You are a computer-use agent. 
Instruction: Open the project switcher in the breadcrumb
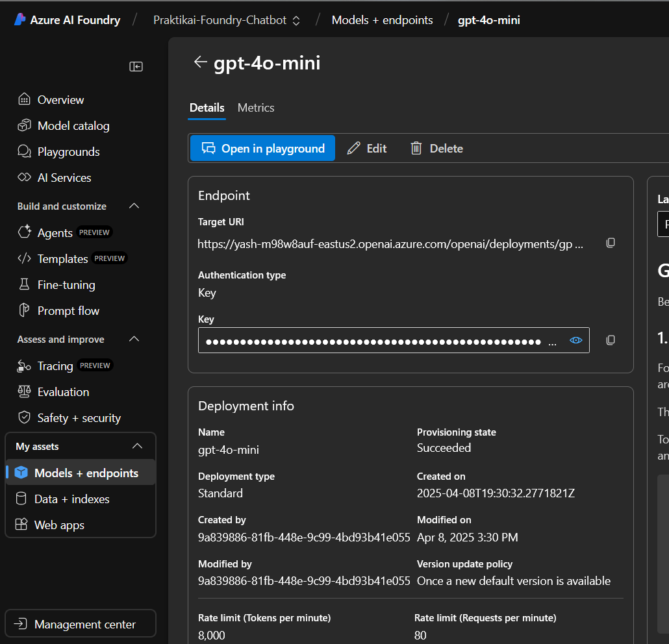click(296, 20)
